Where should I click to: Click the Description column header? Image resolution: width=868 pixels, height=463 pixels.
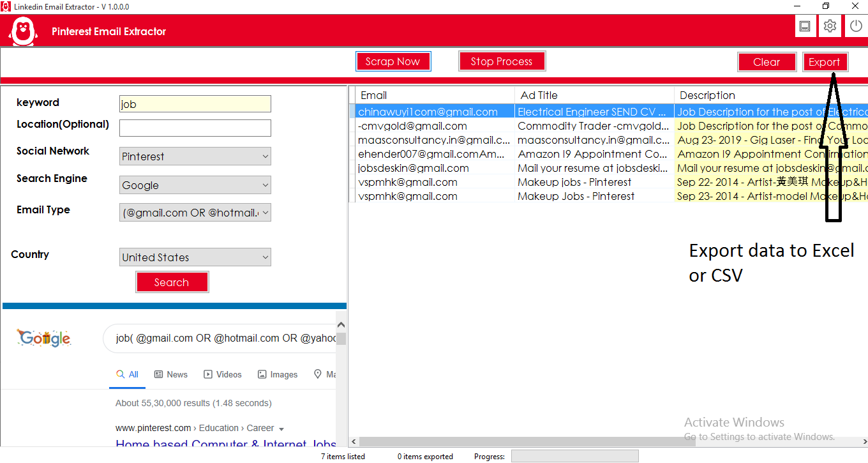tap(771, 95)
